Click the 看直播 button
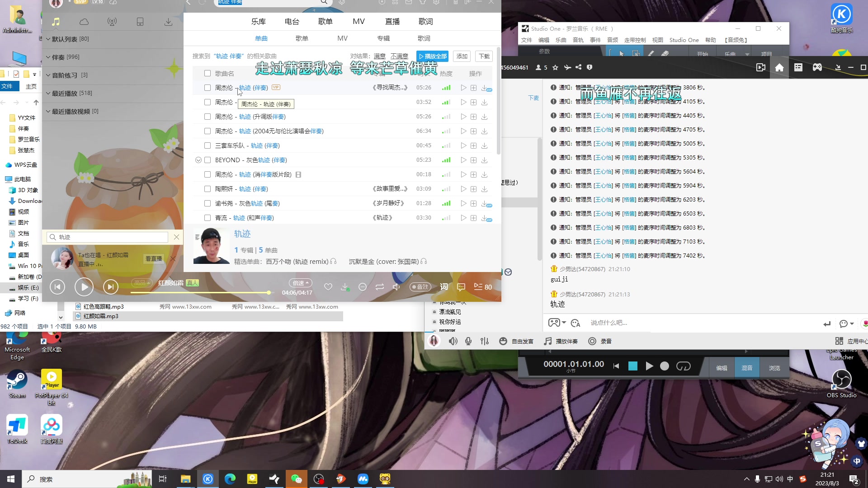868x488 pixels. click(154, 258)
